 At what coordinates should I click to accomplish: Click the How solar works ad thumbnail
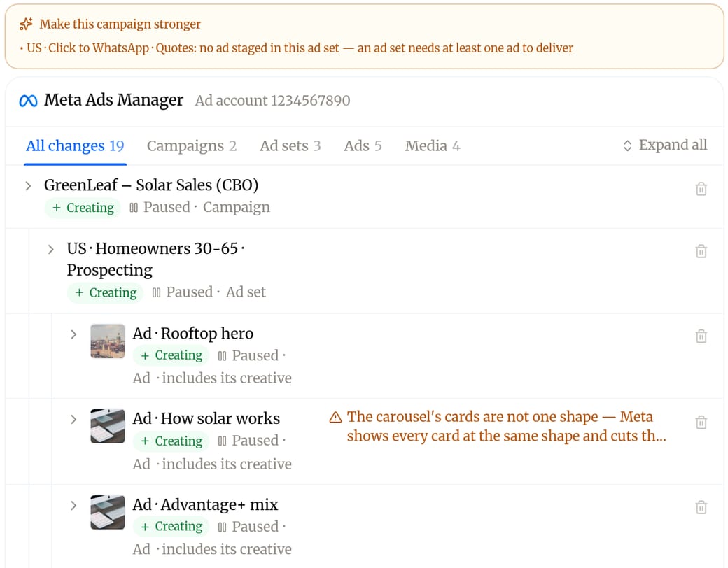point(108,426)
